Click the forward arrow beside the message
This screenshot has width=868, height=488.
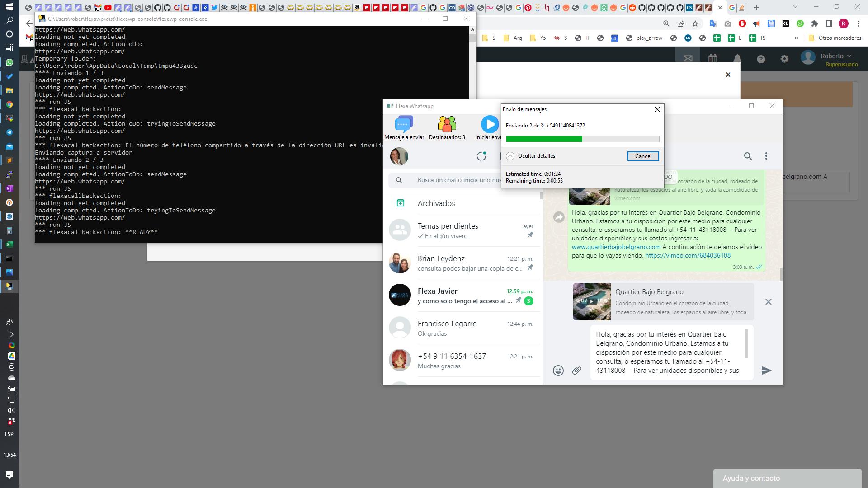(559, 217)
